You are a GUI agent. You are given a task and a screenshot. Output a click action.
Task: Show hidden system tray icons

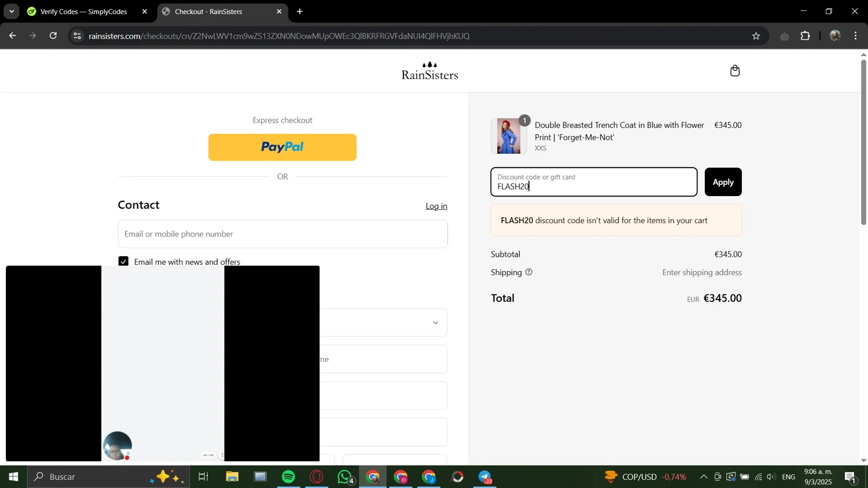[704, 477]
